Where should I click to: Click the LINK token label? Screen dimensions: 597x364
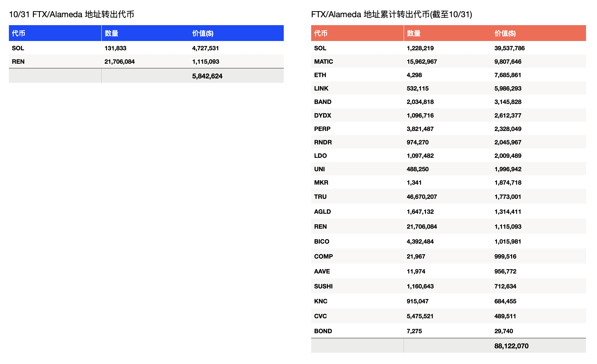(x=321, y=88)
